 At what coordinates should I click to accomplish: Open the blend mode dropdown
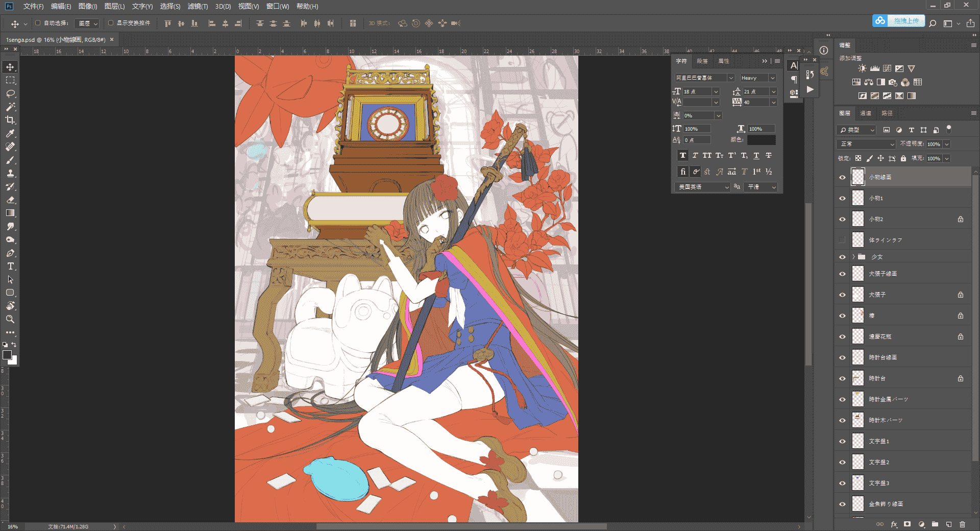tap(866, 144)
